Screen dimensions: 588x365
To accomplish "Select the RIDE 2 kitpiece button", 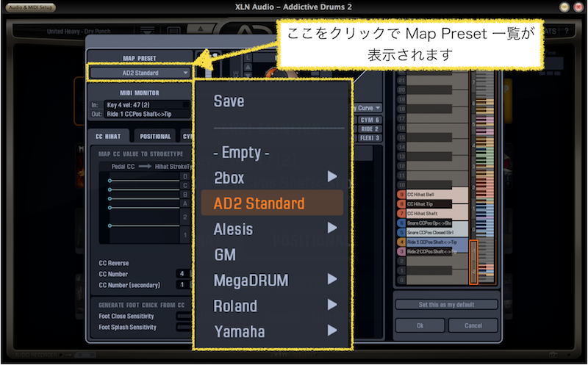I will pyautogui.click(x=370, y=129).
